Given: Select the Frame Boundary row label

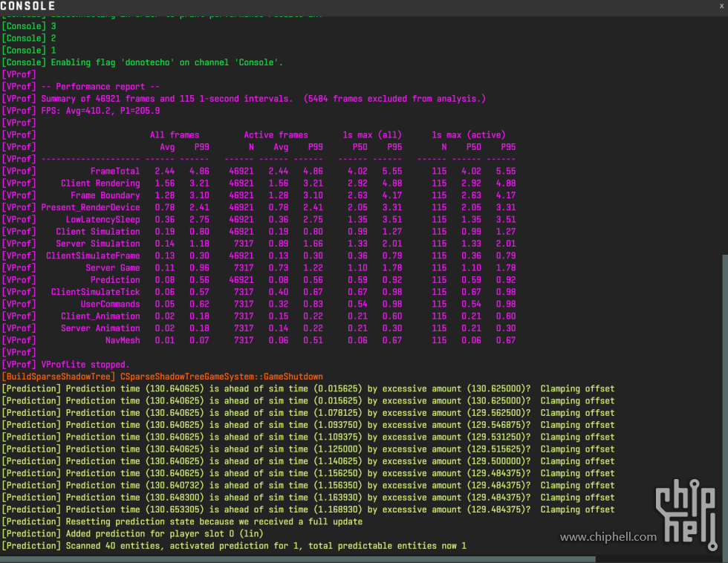Looking at the screenshot, I should point(105,195).
